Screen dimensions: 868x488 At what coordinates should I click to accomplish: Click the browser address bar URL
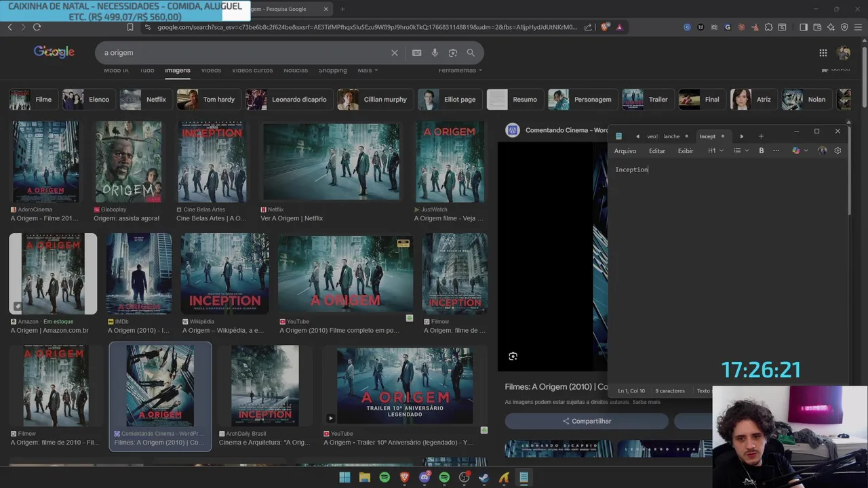[367, 27]
